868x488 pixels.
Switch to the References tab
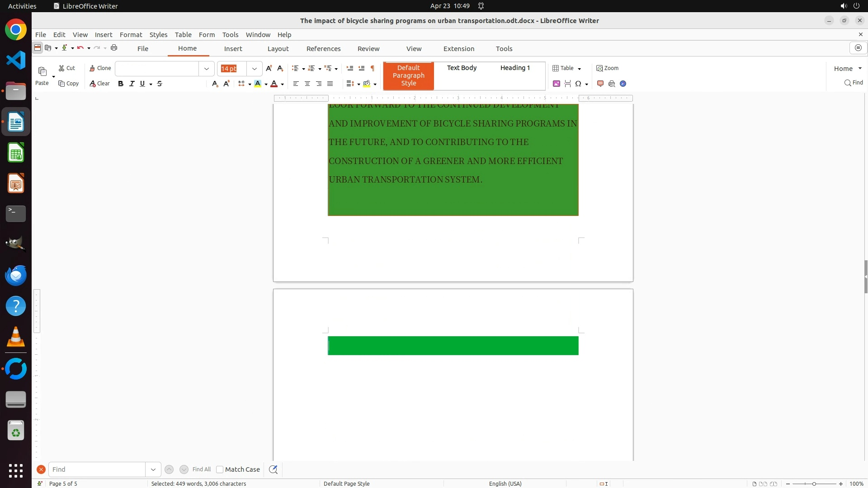[x=323, y=49]
